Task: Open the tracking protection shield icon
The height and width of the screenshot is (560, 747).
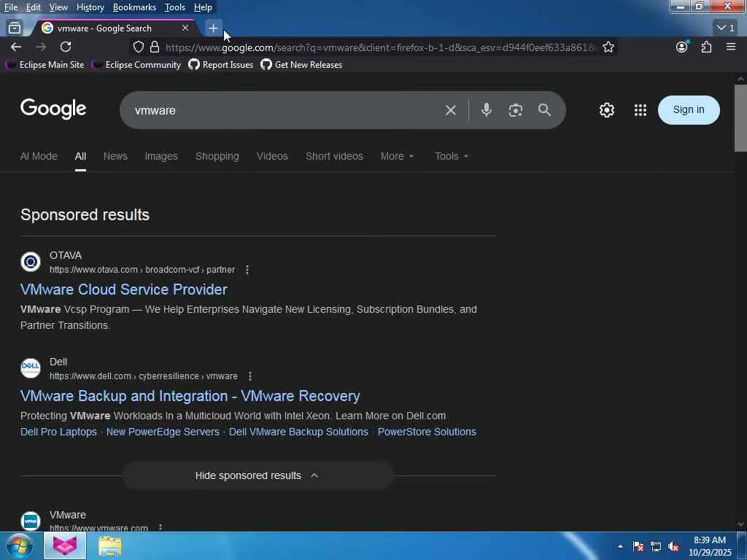Action: click(138, 47)
